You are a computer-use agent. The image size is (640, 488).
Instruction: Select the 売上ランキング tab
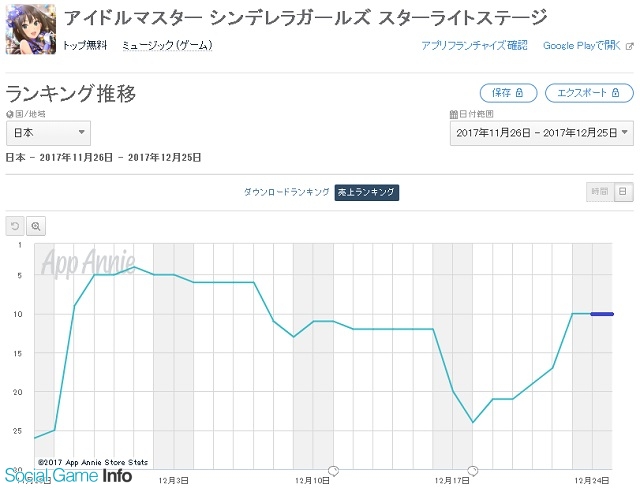click(x=367, y=192)
